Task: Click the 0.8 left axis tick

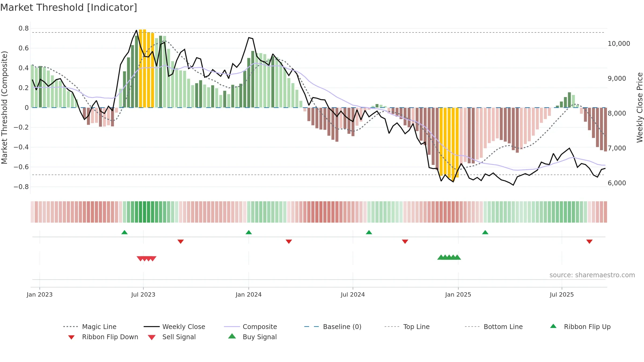Action: click(x=24, y=28)
